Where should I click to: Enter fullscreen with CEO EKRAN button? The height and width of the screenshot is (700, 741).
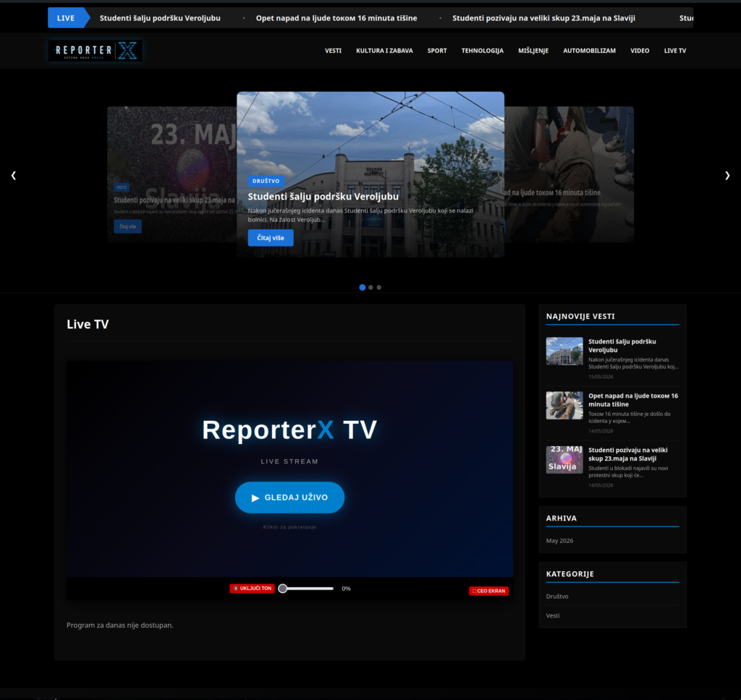point(488,591)
